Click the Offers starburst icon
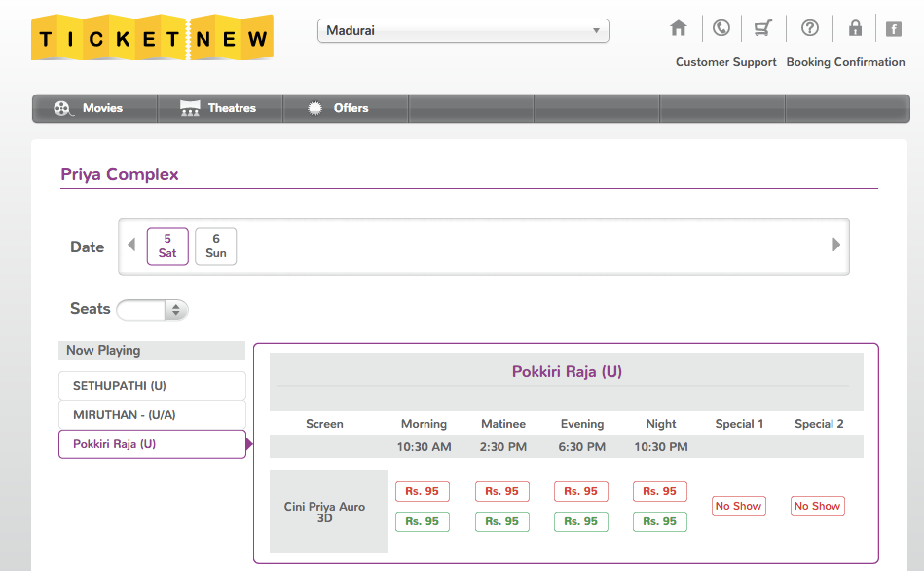The height and width of the screenshot is (571, 924). pyautogui.click(x=314, y=108)
